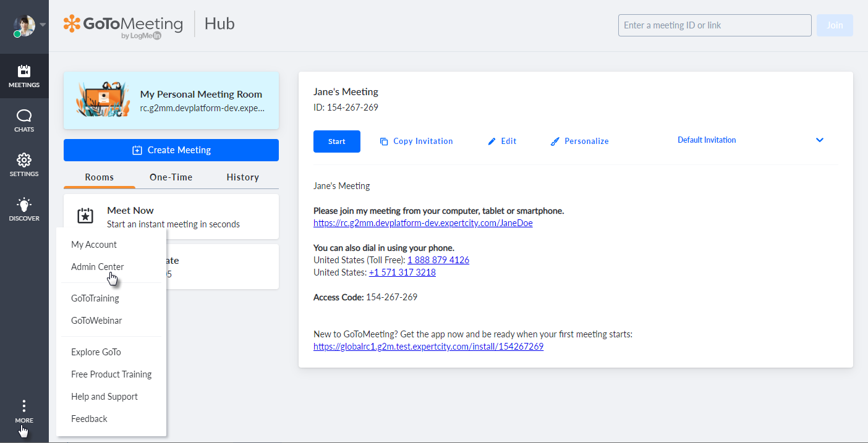Open the app install link
This screenshot has width=868, height=443.
tap(428, 347)
